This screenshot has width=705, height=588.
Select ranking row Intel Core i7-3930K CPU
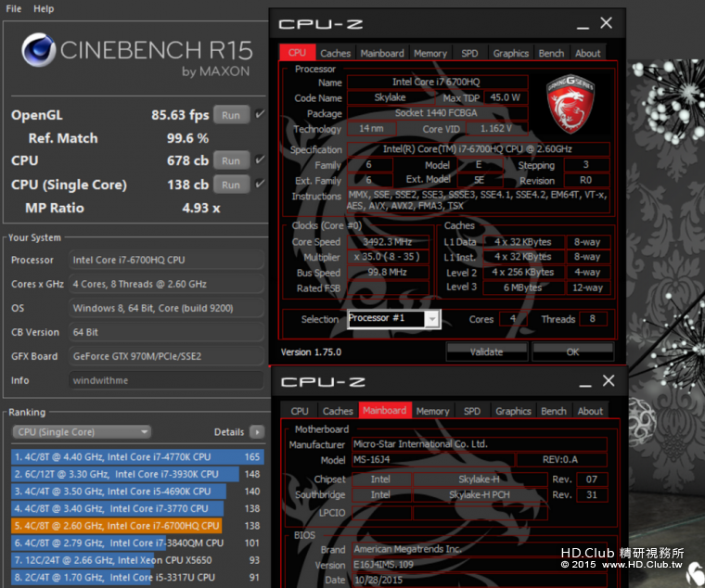[x=137, y=474]
